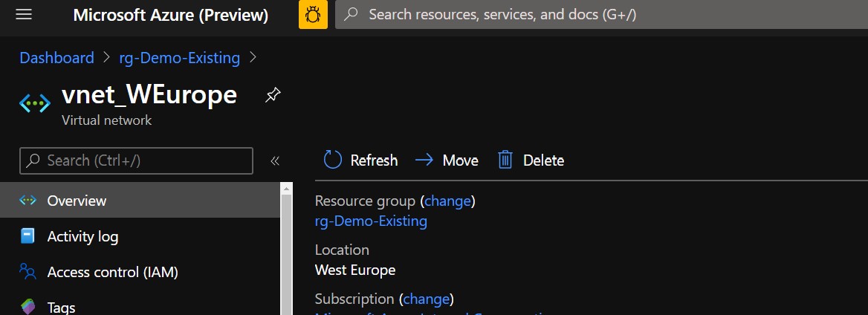Viewport: 868px width, 315px height.
Task: Click the yellow bug report icon
Action: 314,14
